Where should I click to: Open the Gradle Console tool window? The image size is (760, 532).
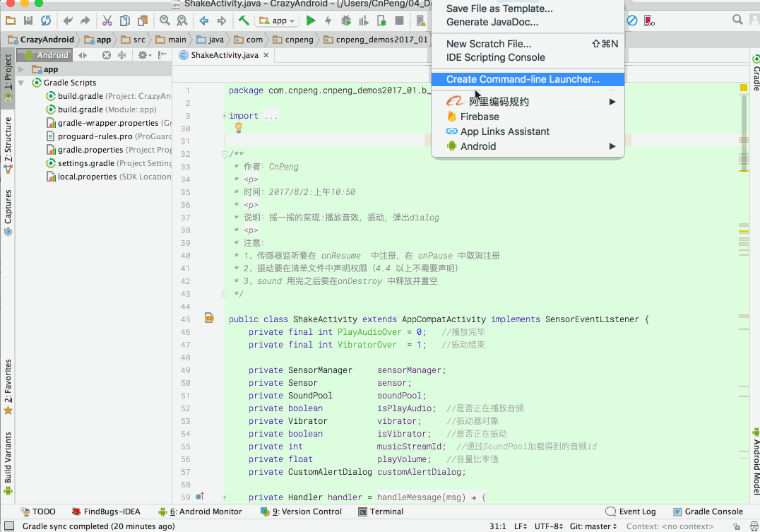click(708, 512)
